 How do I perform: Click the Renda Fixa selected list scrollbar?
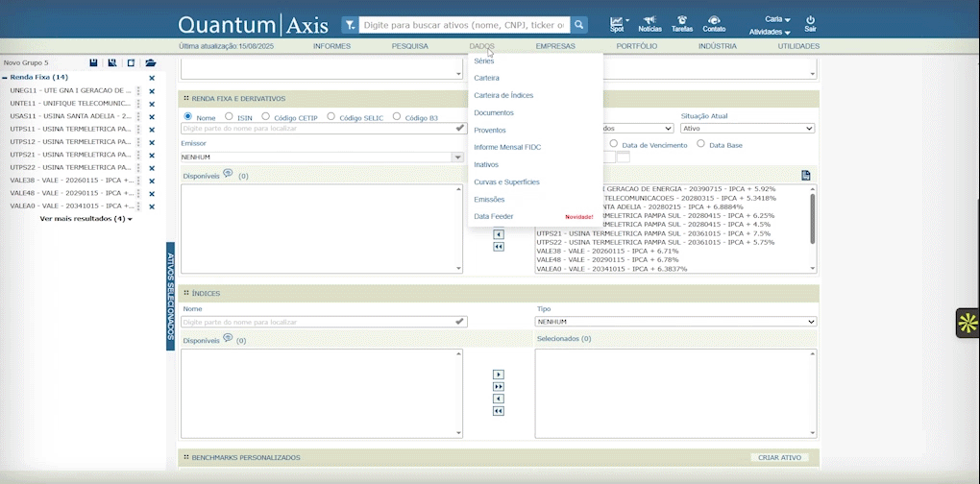pos(813,219)
